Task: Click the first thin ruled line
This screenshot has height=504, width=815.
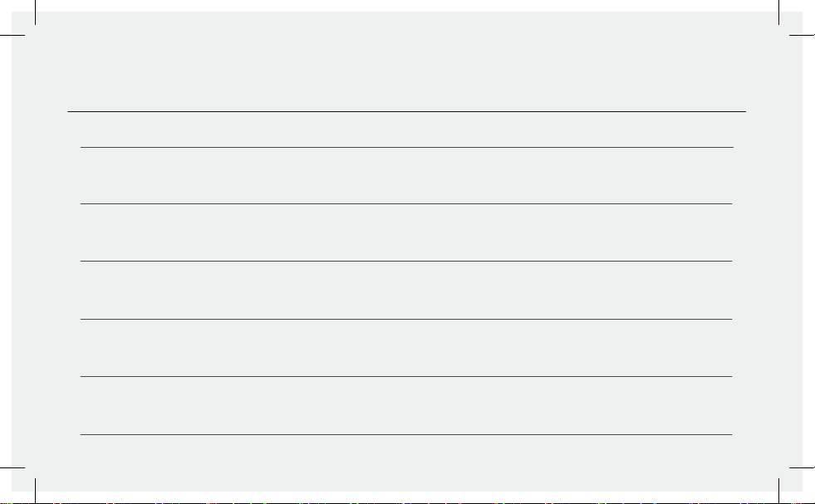Action: [x=406, y=148]
